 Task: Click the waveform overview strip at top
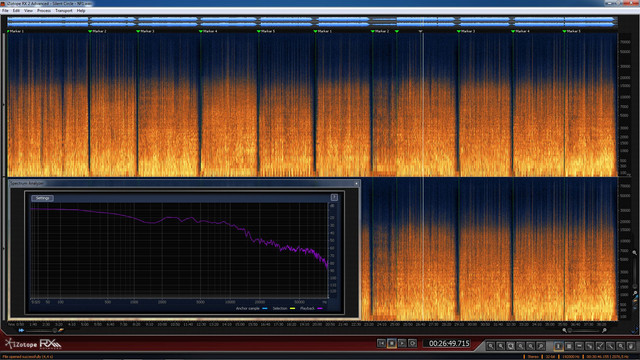(312, 22)
